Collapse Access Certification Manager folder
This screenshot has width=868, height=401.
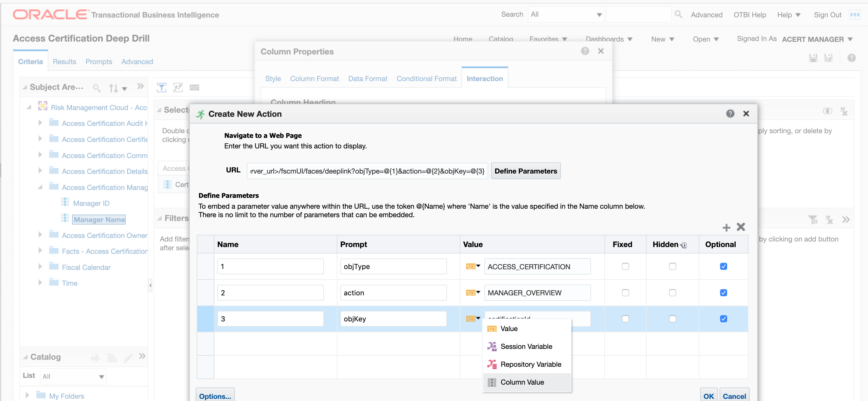40,187
